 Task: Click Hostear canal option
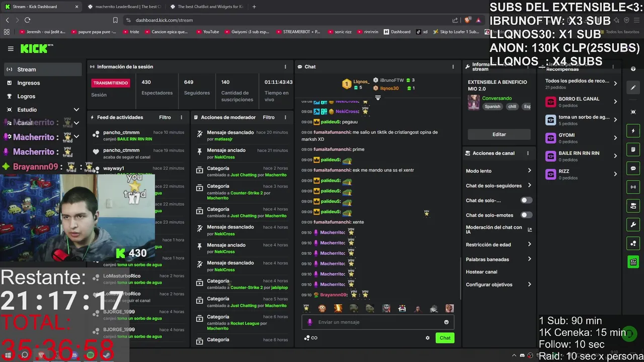coord(481,272)
